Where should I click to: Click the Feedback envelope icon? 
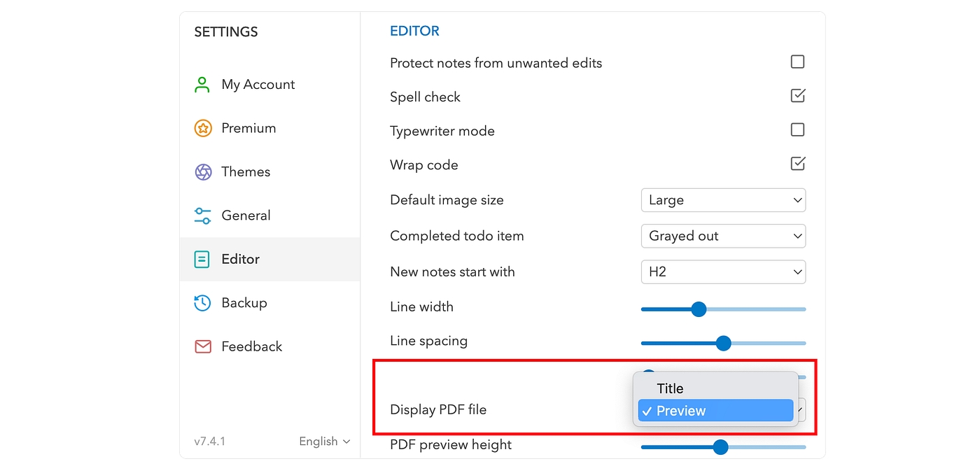[x=202, y=346]
